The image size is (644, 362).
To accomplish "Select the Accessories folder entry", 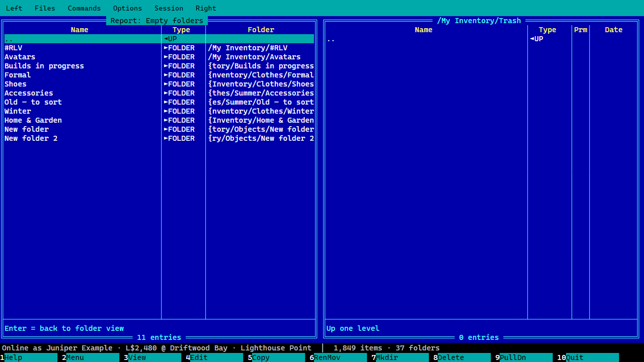I will tap(159, 93).
